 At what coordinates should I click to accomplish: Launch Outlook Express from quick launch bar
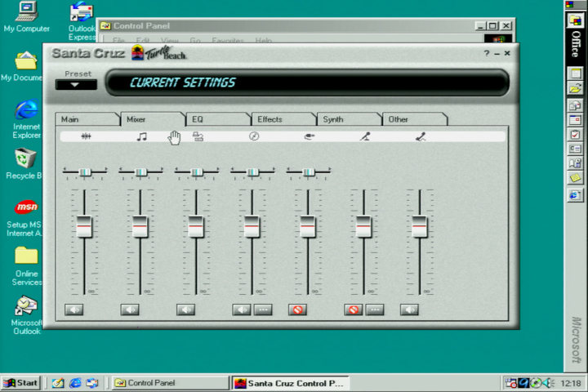point(91,383)
